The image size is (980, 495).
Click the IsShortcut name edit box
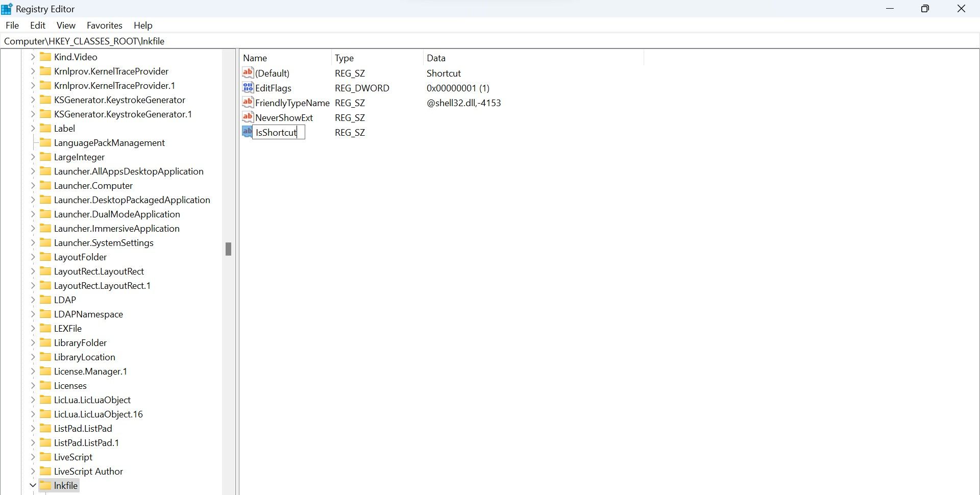click(279, 132)
